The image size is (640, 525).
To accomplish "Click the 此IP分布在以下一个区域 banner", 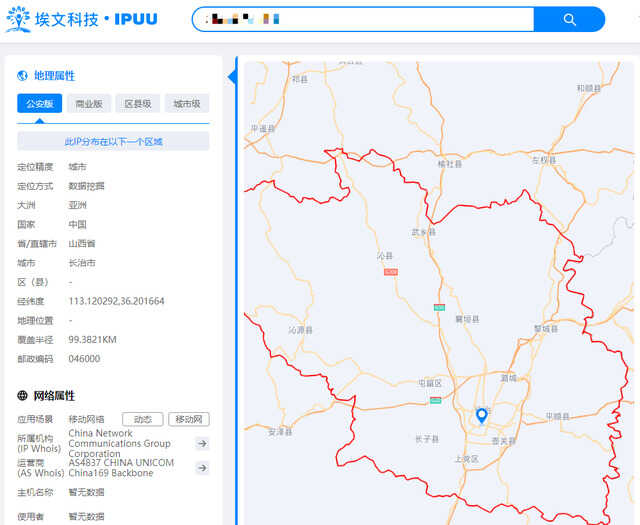I will [x=113, y=142].
